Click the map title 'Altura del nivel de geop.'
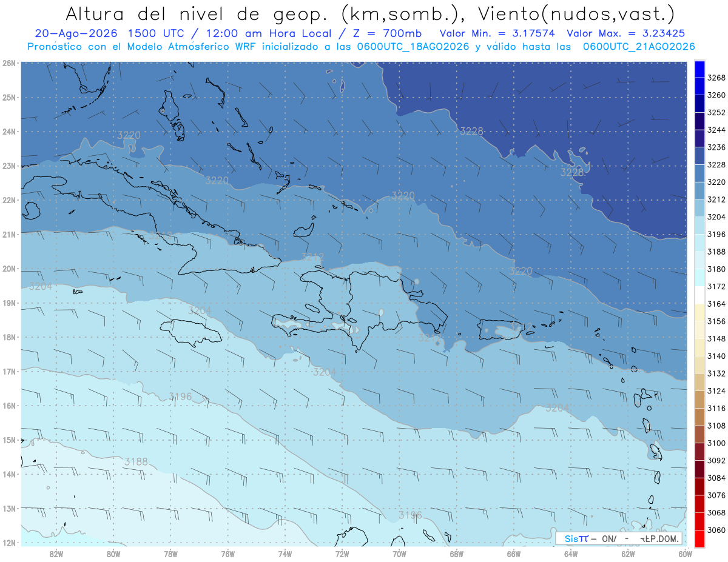The height and width of the screenshot is (562, 728). pos(197,13)
